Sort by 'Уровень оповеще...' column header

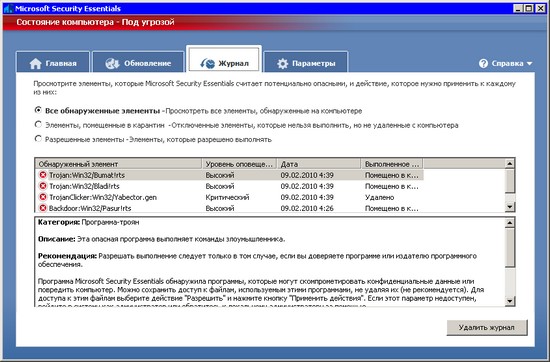tap(239, 164)
